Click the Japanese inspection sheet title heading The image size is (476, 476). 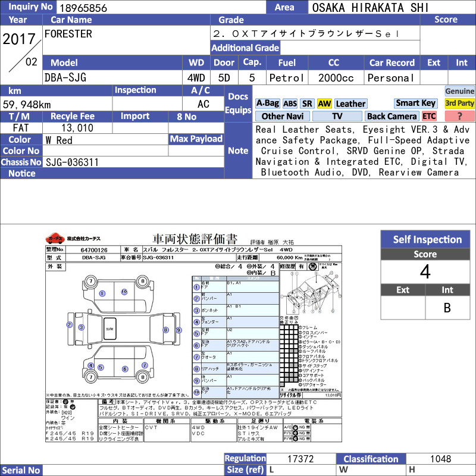coord(195,239)
